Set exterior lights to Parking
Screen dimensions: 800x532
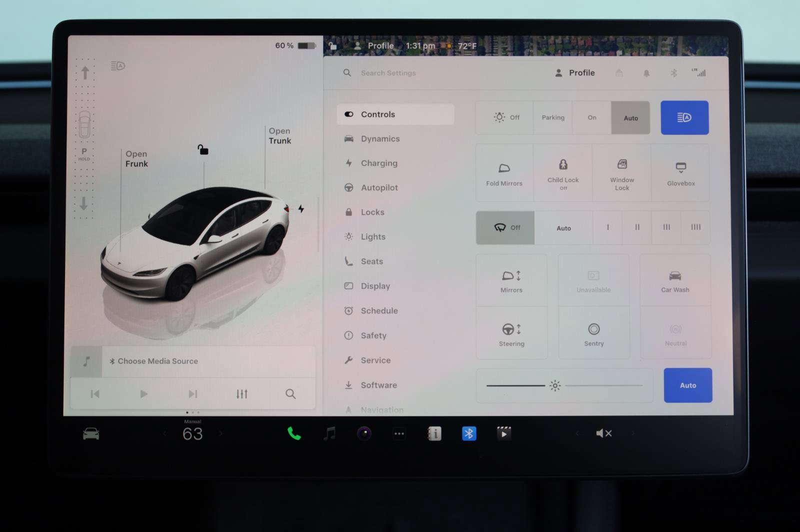(x=552, y=117)
